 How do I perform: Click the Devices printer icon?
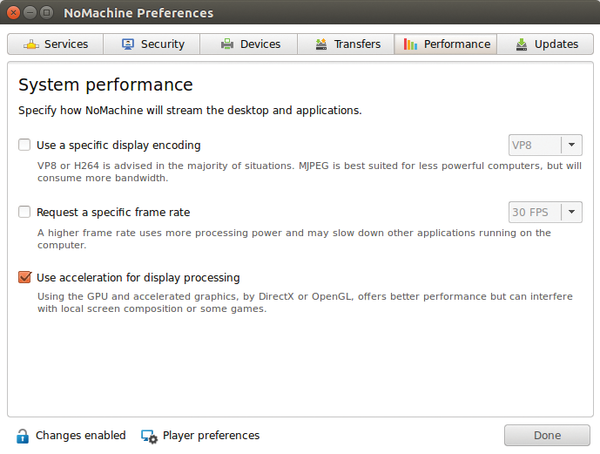point(227,44)
